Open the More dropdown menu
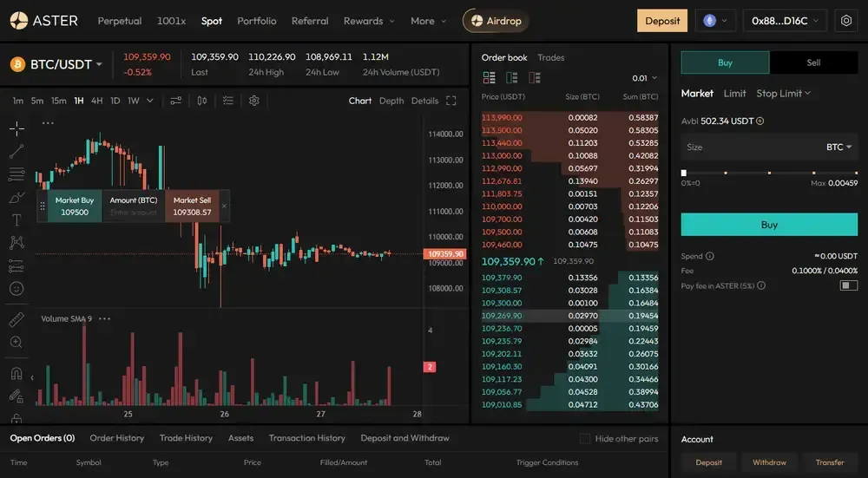The height and width of the screenshot is (478, 868). tap(429, 21)
